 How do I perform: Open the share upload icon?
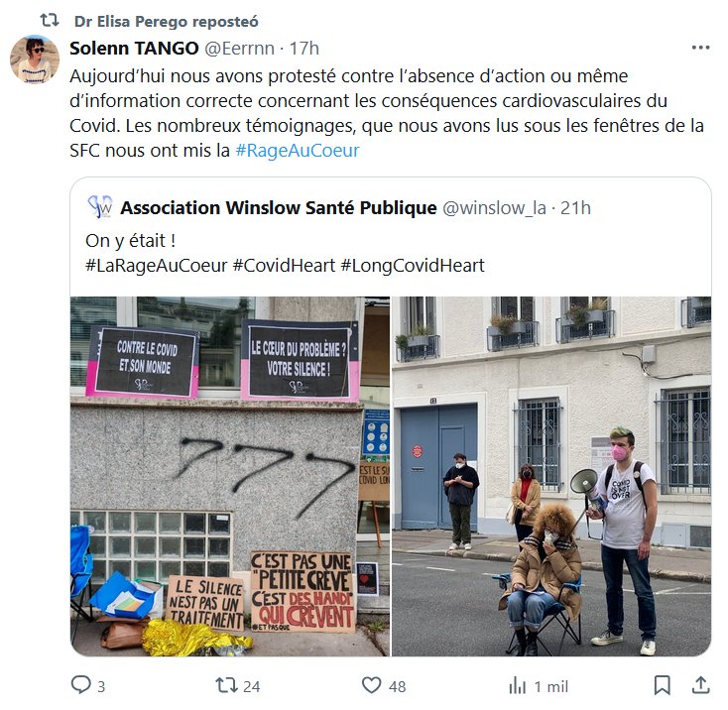tap(701, 685)
